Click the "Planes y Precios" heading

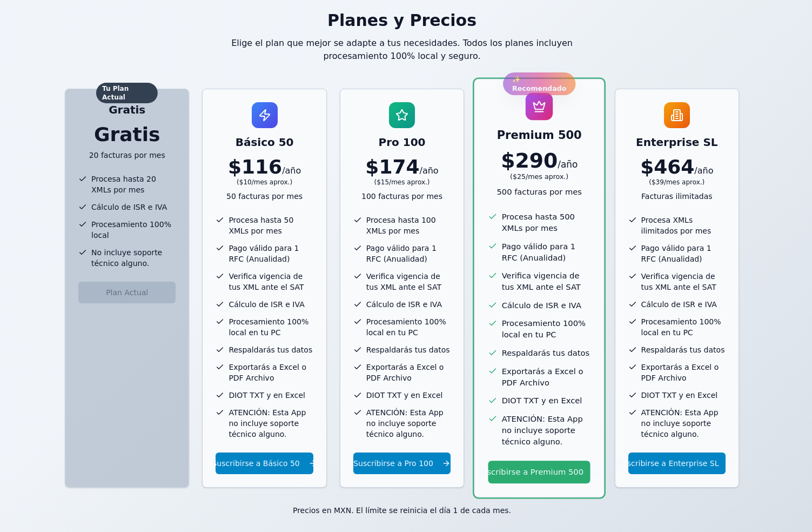(x=402, y=20)
